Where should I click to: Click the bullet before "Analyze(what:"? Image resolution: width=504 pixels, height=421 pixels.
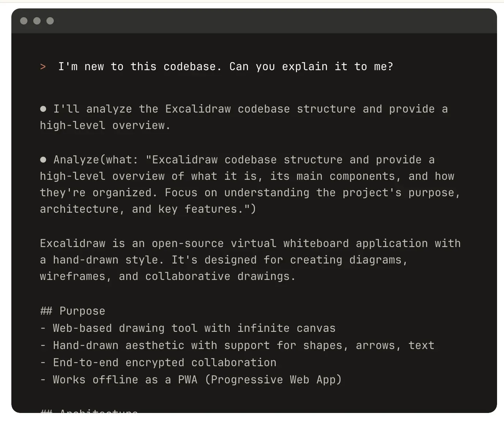point(43,159)
